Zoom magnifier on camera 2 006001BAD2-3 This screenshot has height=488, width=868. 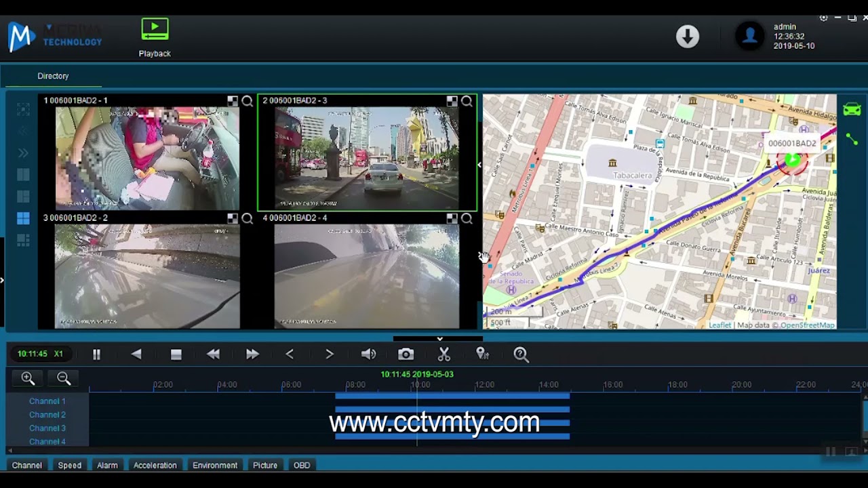tap(467, 101)
